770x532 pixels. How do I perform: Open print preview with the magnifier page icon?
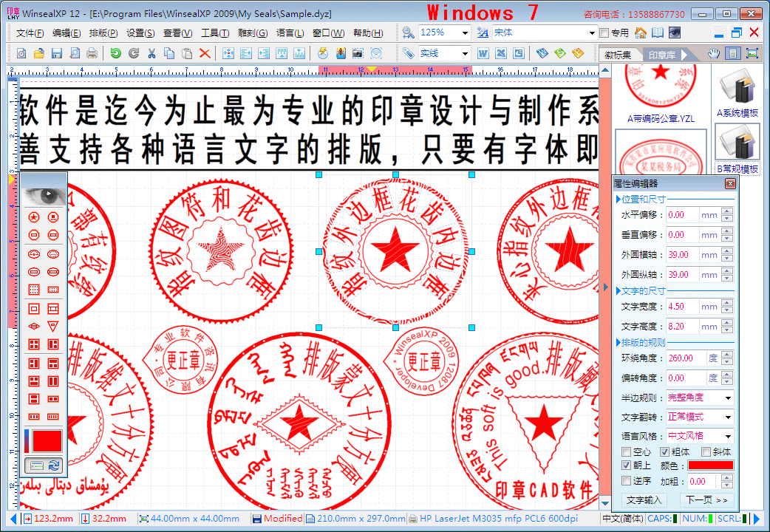[x=74, y=53]
